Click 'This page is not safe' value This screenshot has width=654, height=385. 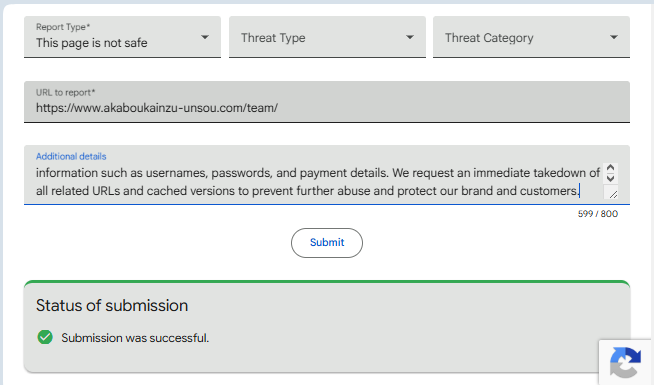pos(91,43)
